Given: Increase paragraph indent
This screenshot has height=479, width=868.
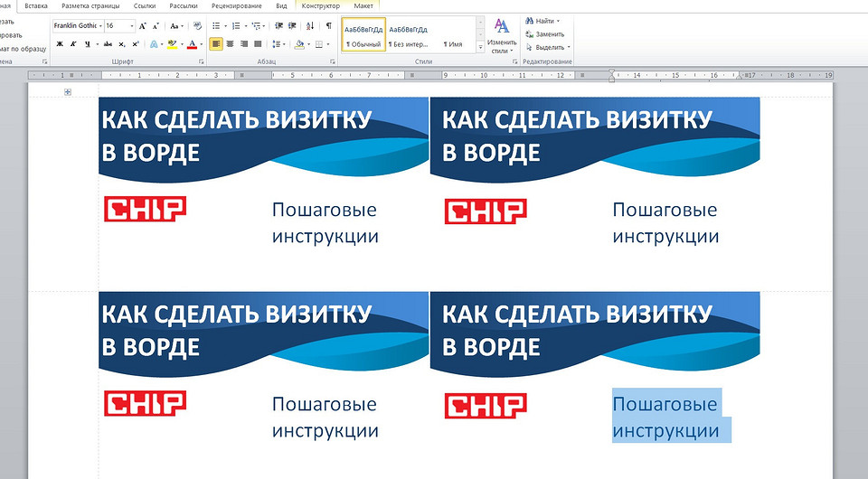Looking at the screenshot, I should pyautogui.click(x=292, y=26).
